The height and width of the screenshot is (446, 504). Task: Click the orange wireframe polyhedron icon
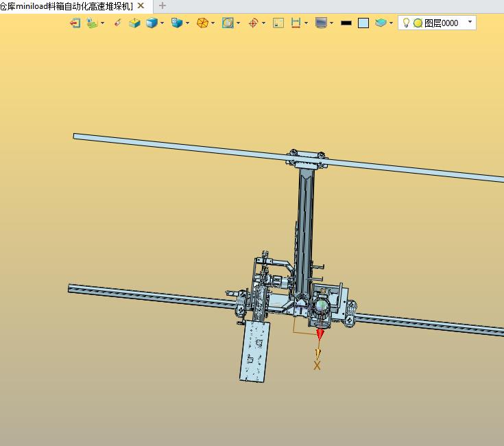pos(202,23)
